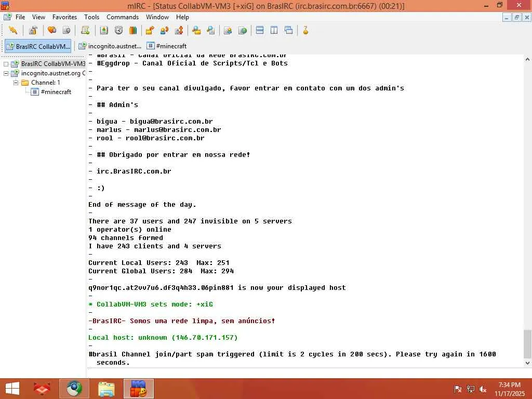
Task: Select #minecraft in the treebar
Action: tap(56, 92)
